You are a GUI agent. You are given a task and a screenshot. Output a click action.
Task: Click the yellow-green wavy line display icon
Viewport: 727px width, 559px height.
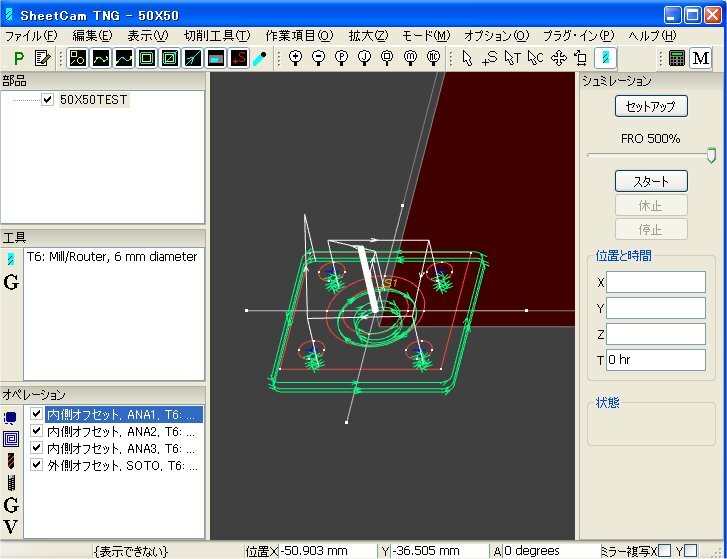[x=124, y=58]
